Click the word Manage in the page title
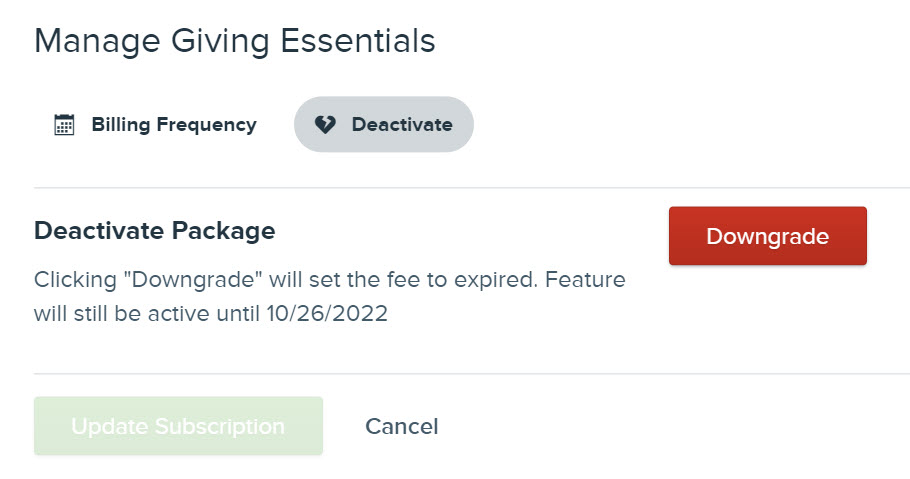This screenshot has height=479, width=910. click(97, 42)
